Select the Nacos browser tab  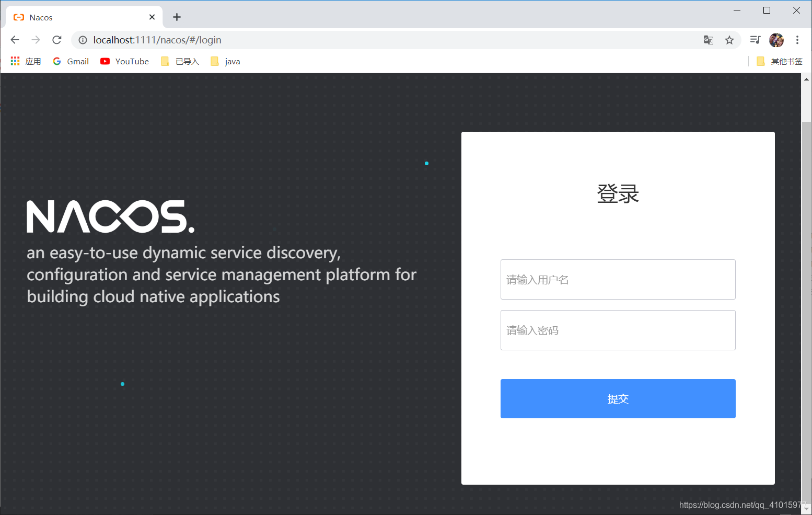click(x=84, y=17)
